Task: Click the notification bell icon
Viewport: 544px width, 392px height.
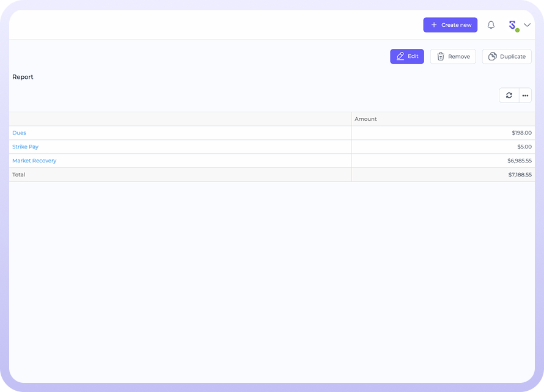Action: 491,25
